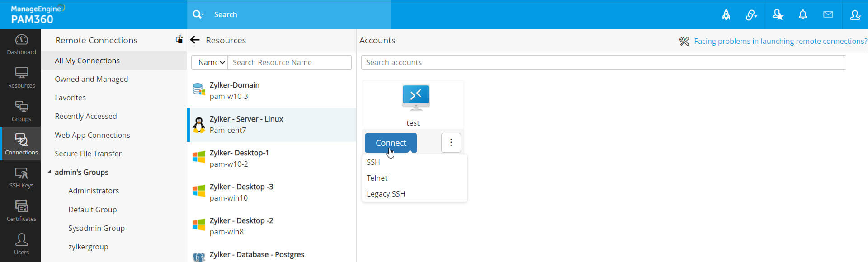Click the pam-w10-3 hostname text
Image resolution: width=868 pixels, height=262 pixels.
pos(229,96)
